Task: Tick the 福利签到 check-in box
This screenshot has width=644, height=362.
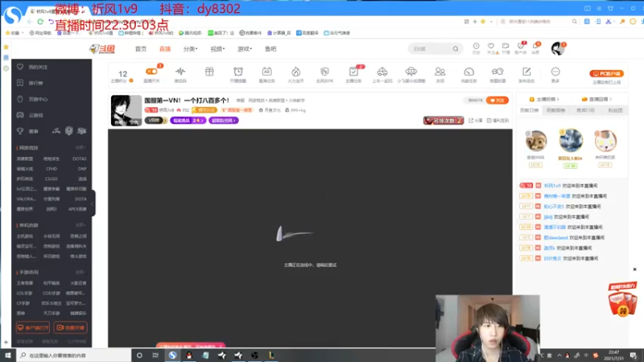Action: 489,120
